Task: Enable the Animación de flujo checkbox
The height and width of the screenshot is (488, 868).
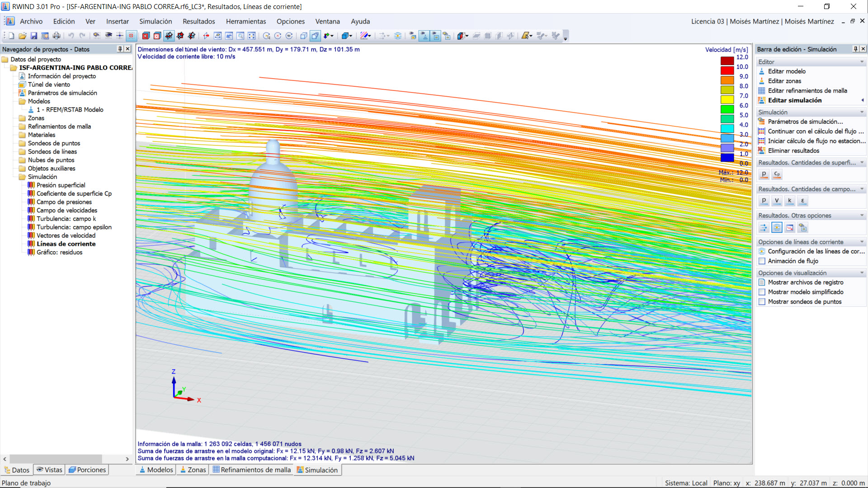Action: coord(762,261)
